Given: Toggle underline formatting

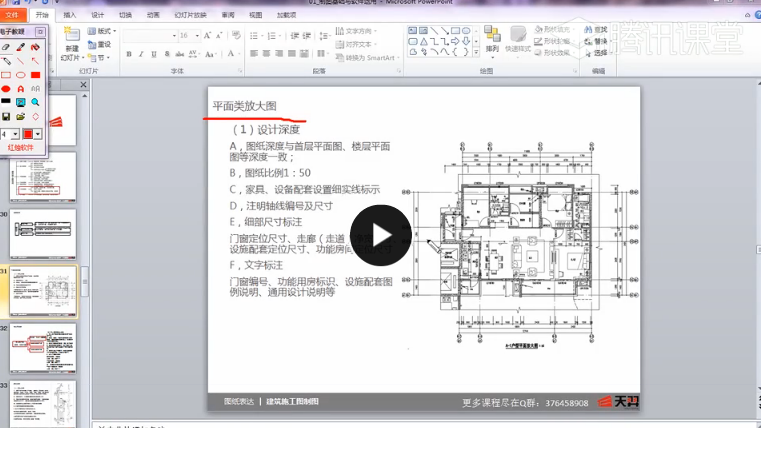Looking at the screenshot, I should (x=154, y=54).
